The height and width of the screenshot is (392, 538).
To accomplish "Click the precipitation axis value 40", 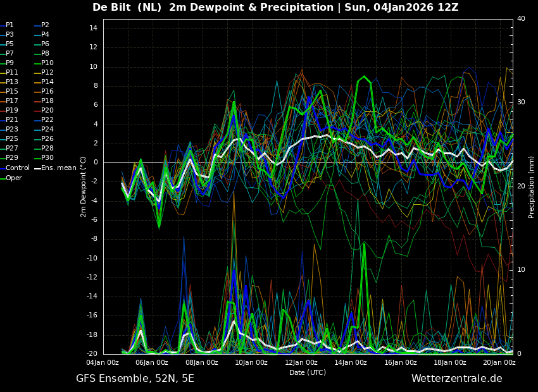I will [x=521, y=18].
